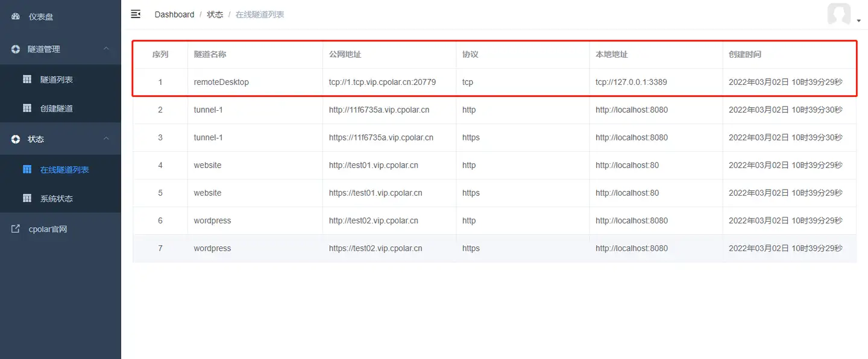The width and height of the screenshot is (868, 359).
Task: Collapse the 状态 menu chevron
Action: tap(106, 139)
